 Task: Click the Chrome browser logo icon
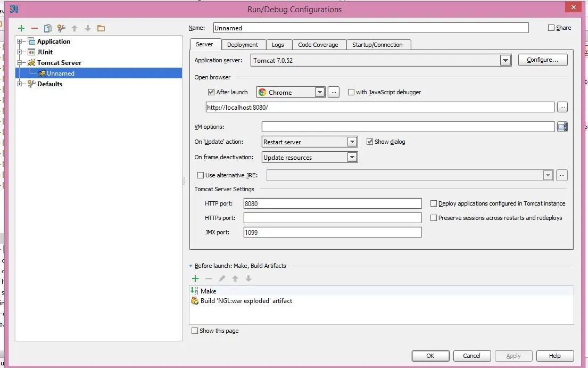point(262,92)
